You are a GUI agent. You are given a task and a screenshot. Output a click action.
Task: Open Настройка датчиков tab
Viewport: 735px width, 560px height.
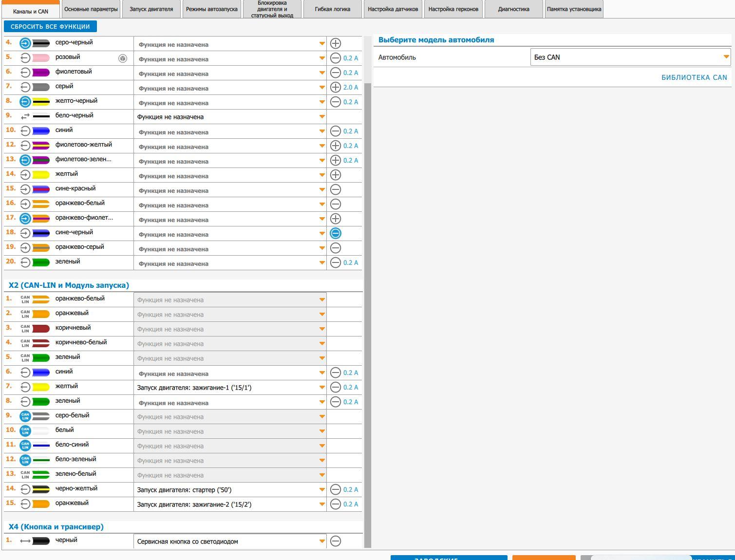[x=393, y=9]
